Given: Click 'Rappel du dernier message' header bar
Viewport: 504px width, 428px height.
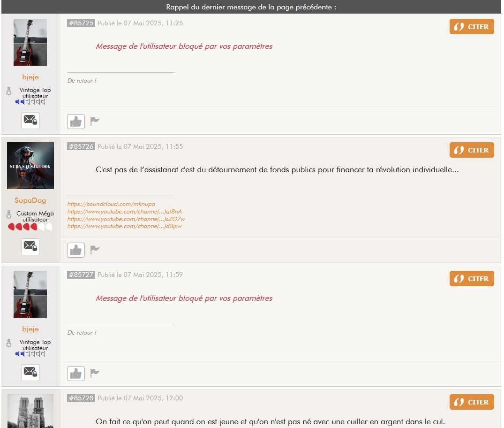Looking at the screenshot, I should coord(251,7).
